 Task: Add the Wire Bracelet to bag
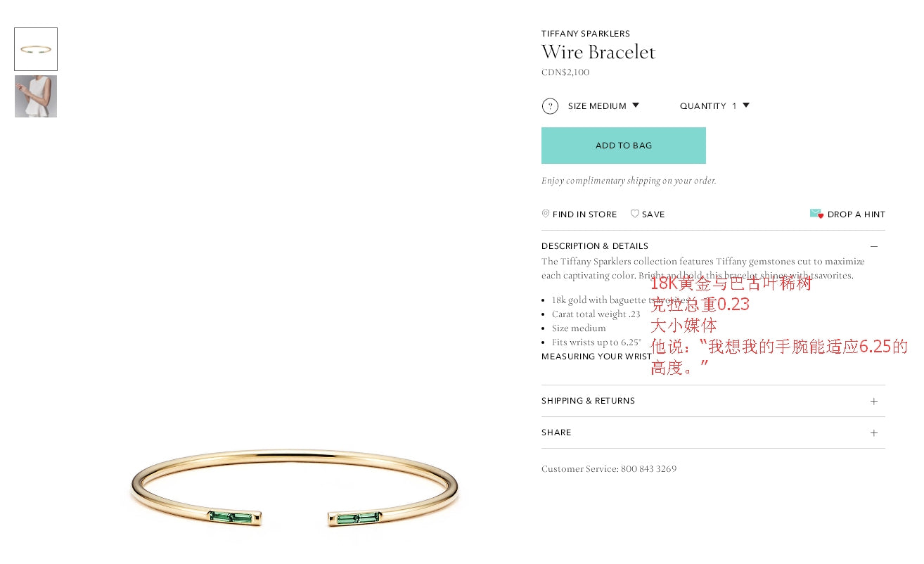point(624,146)
